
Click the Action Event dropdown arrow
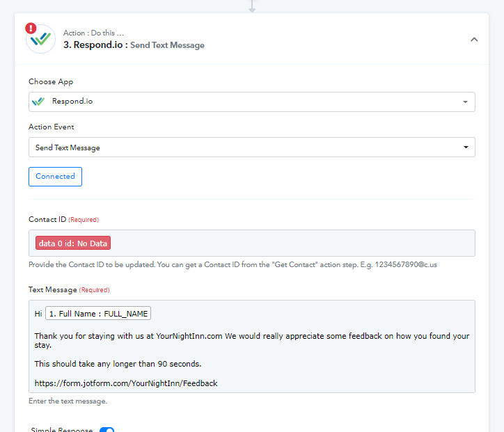click(x=465, y=147)
